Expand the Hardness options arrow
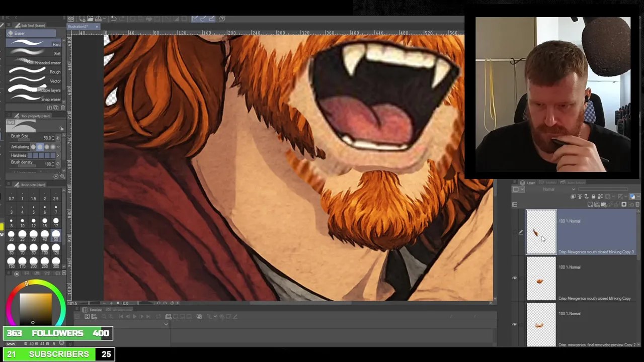Screen dimensions: 644x362 58,155
